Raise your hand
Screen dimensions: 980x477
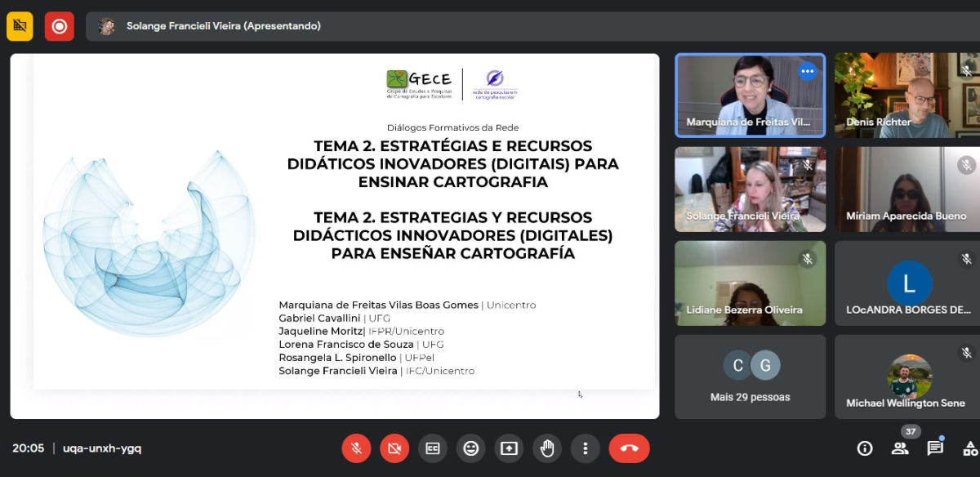(547, 448)
